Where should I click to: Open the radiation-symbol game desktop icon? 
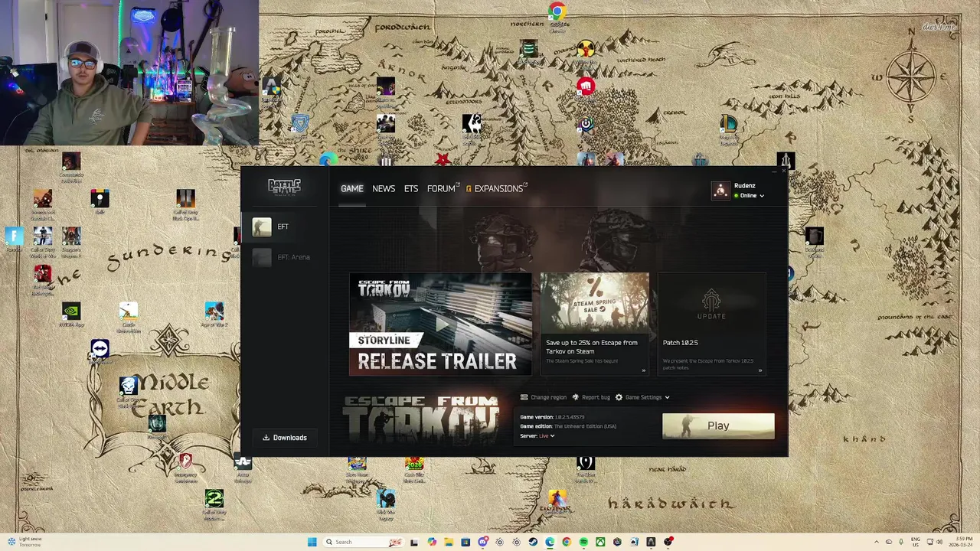(585, 49)
